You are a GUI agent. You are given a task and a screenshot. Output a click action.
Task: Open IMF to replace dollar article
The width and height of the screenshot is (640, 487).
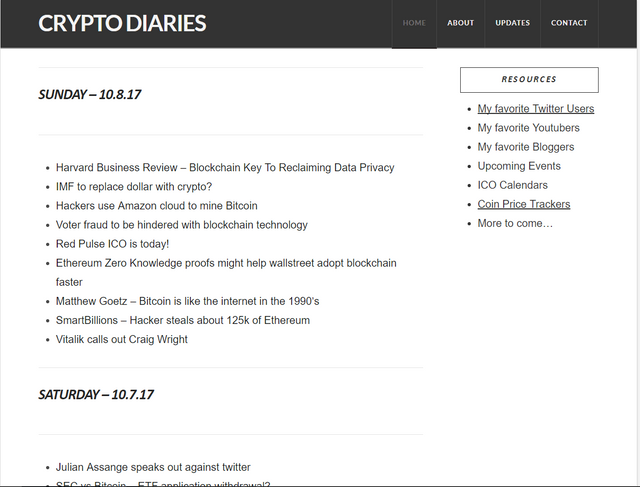pos(134,187)
